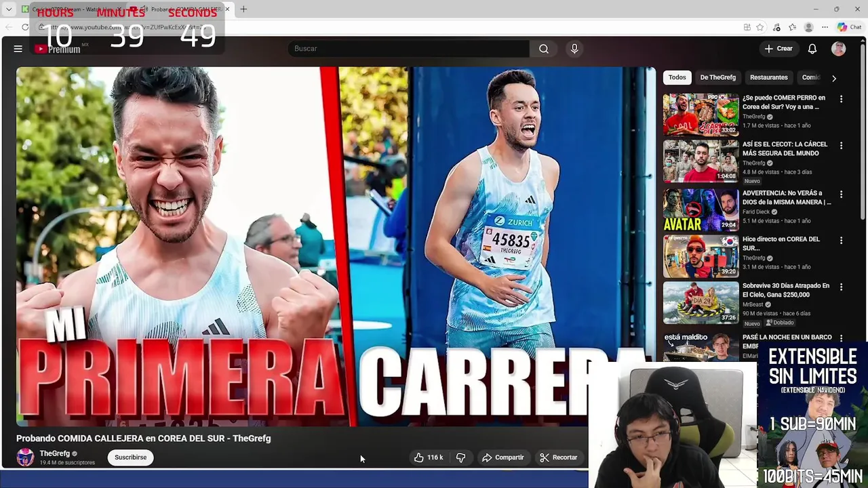Open the AVATAR video thumbnail

point(701,210)
